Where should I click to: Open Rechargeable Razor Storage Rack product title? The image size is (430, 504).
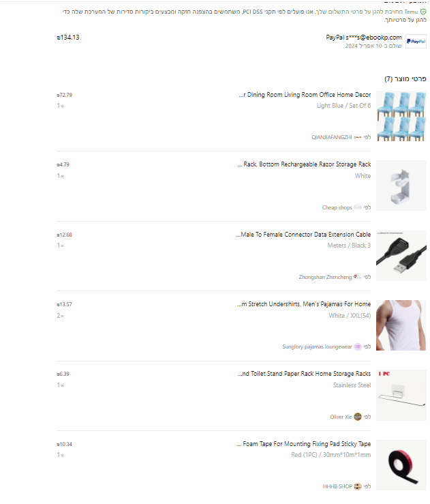pyautogui.click(x=304, y=164)
